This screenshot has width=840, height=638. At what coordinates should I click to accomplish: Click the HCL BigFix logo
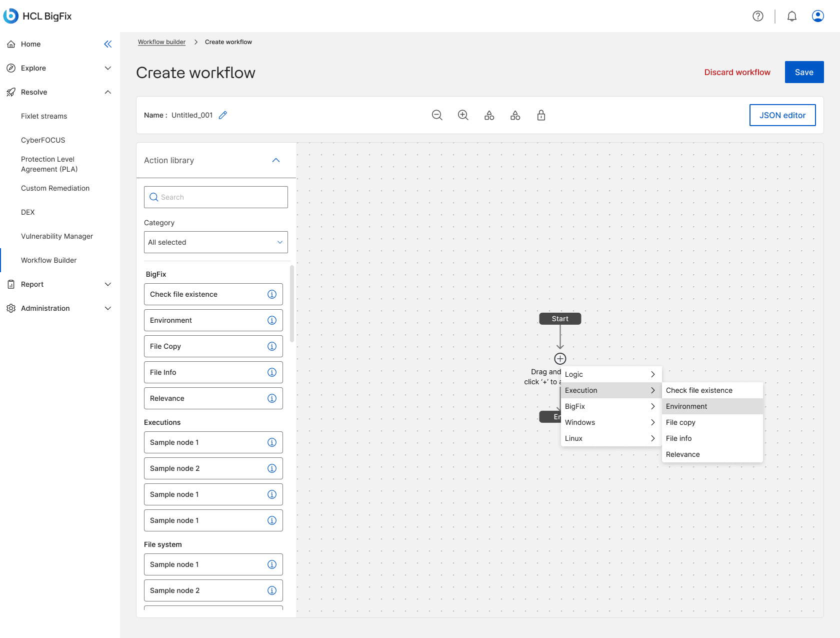(37, 16)
